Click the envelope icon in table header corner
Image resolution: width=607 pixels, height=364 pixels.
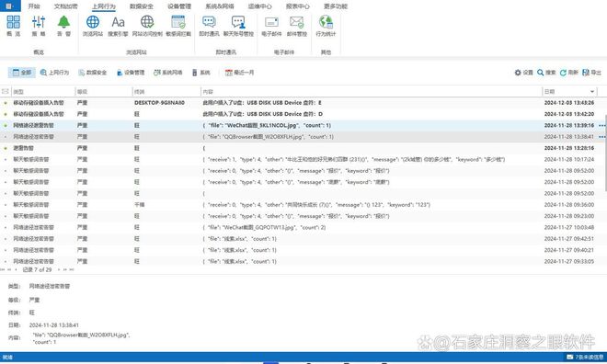5,91
